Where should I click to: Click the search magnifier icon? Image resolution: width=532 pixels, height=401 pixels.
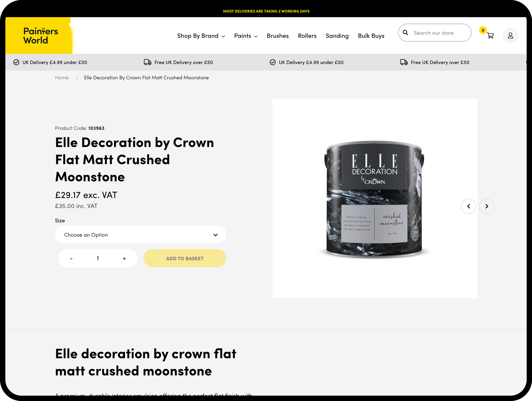coord(405,33)
